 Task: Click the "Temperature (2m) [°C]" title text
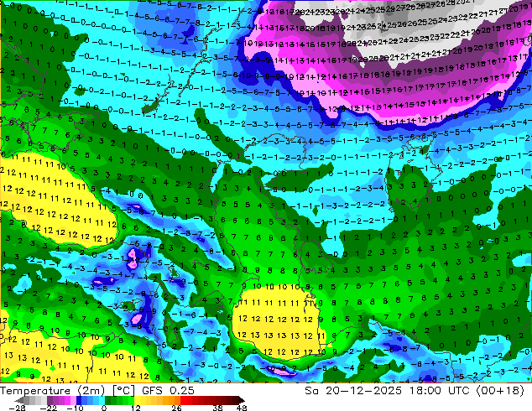[x=67, y=391]
